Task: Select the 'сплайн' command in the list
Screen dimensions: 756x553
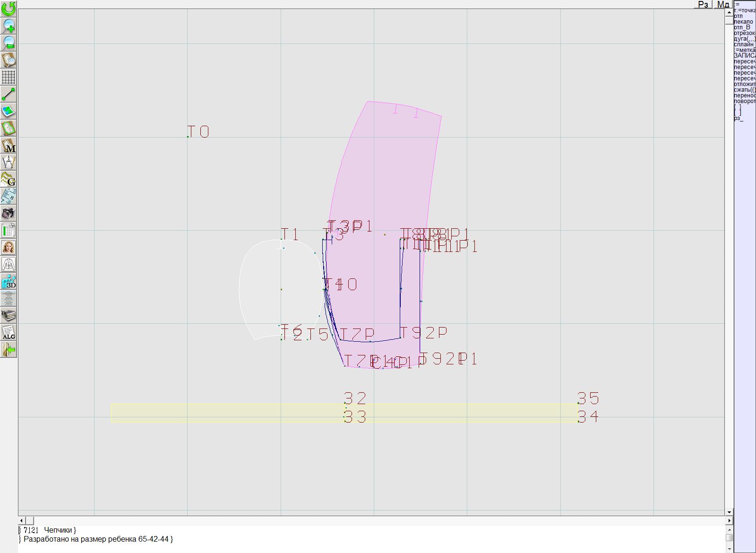Action: [x=744, y=44]
